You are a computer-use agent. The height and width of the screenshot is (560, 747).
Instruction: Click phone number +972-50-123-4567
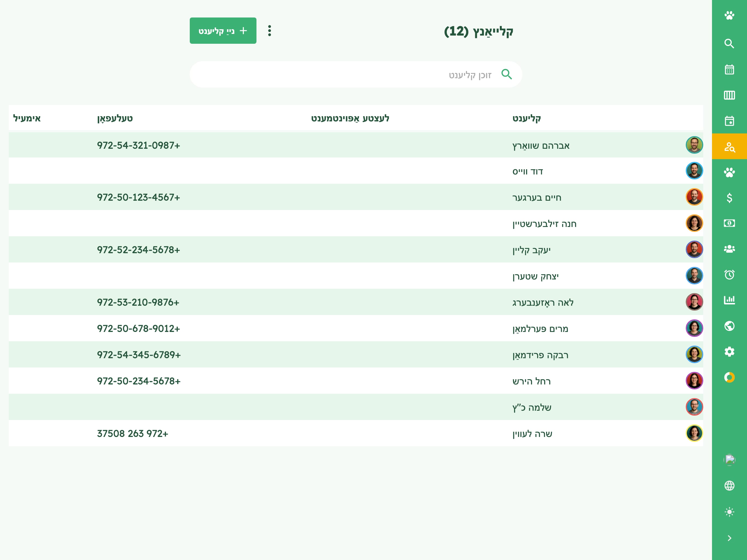[138, 197]
